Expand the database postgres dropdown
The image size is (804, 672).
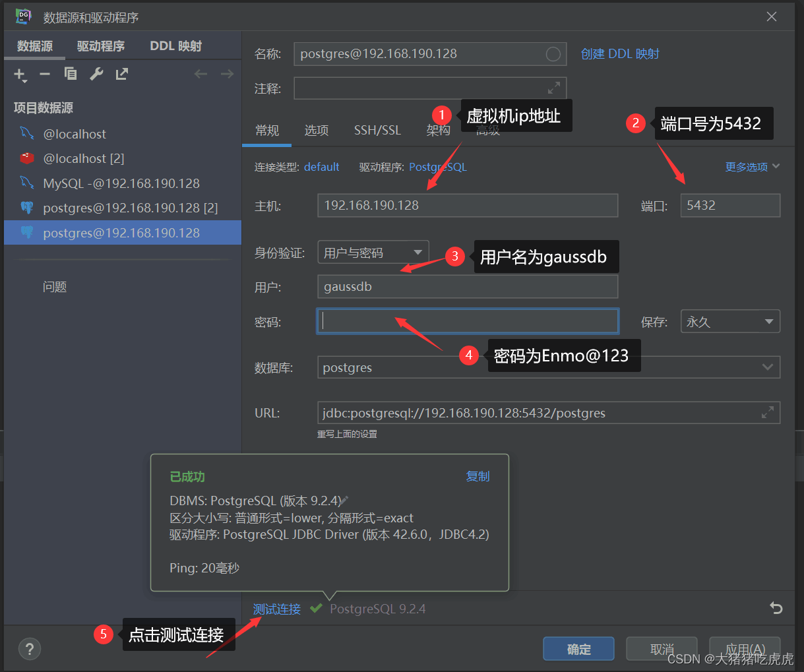767,367
